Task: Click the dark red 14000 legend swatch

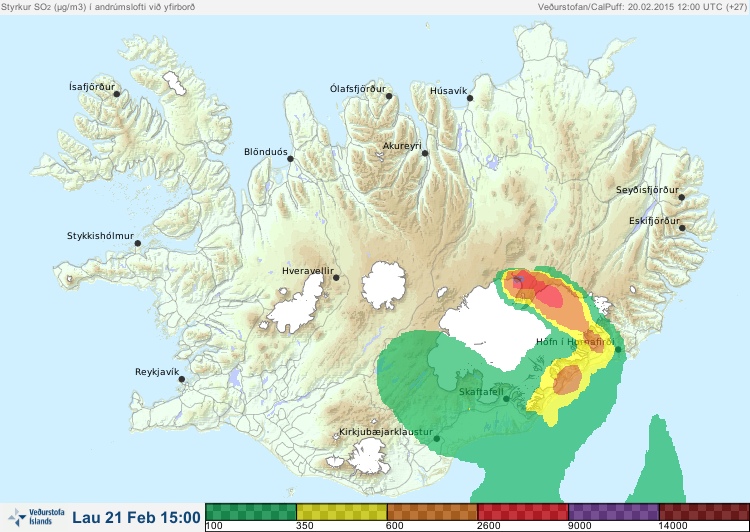Action: (704, 512)
